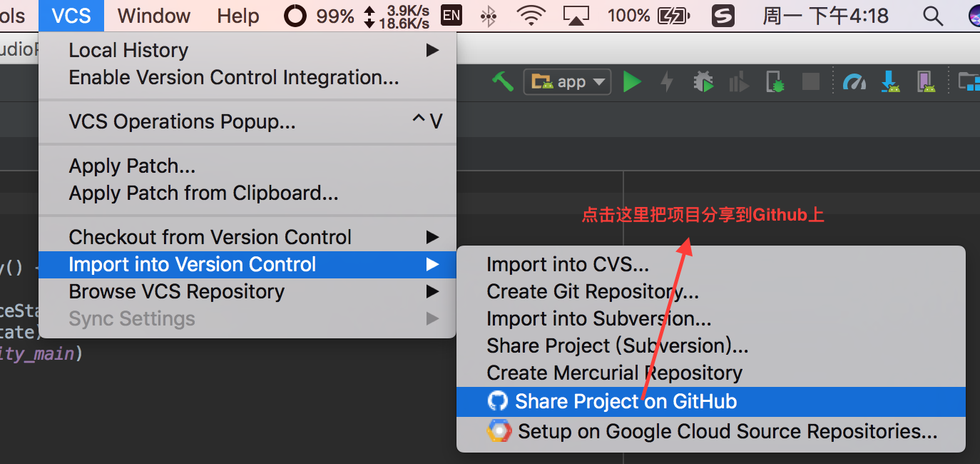
Task: Start debugging with the bug icon
Action: (x=704, y=82)
